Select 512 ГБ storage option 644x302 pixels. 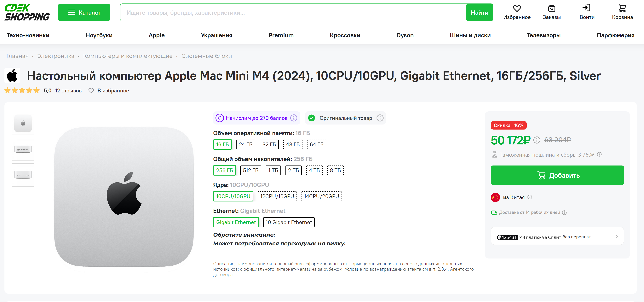[x=250, y=171]
